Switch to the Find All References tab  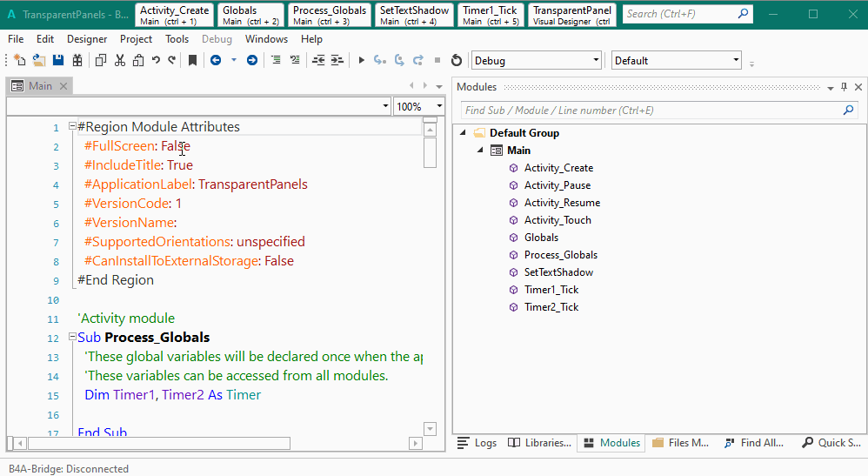tap(754, 443)
